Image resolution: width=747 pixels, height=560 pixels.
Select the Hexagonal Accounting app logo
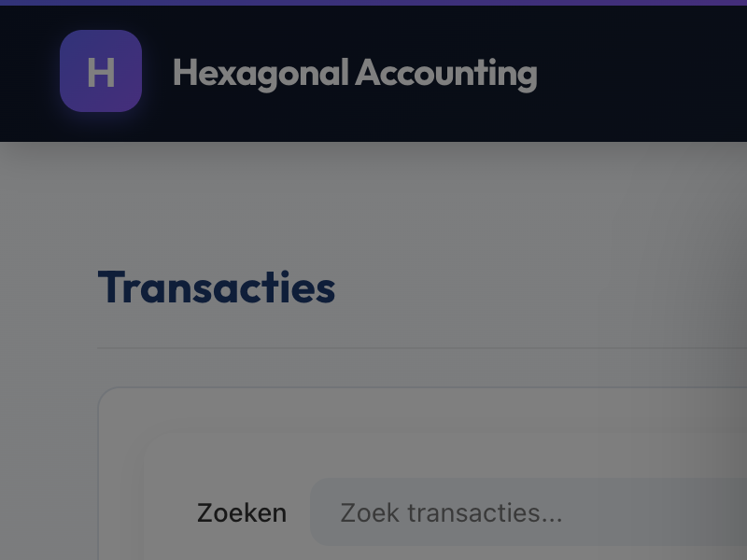coord(100,71)
